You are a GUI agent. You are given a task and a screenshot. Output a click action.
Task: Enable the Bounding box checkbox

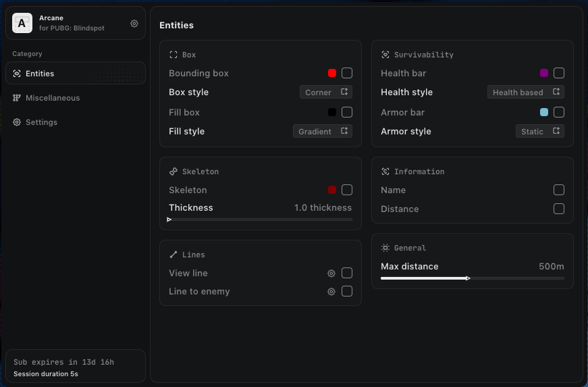pos(347,73)
